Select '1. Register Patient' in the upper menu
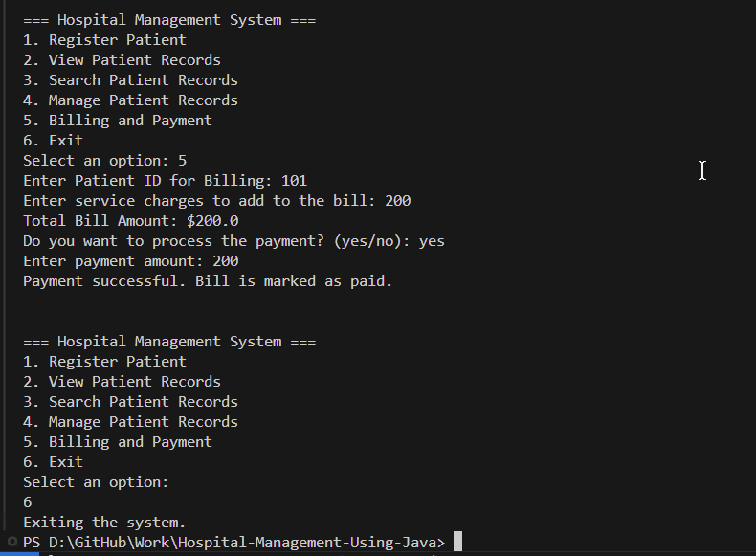Screen dimensions: 756x556 104,40
